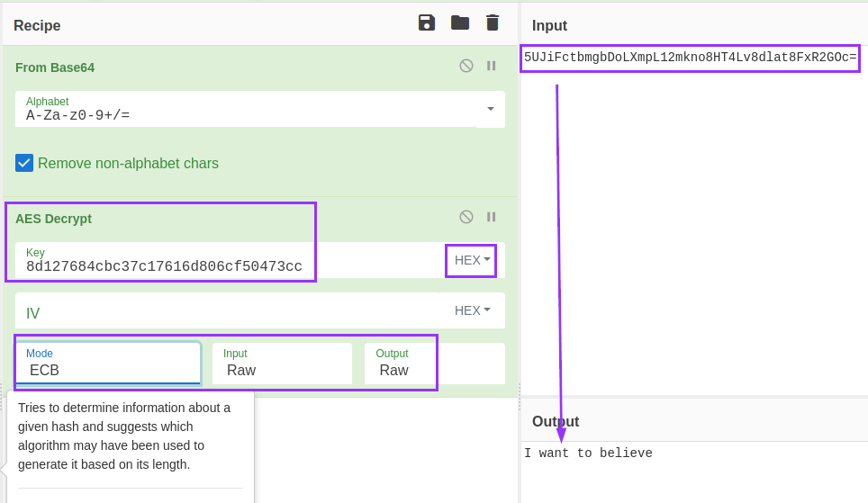Open the Mode ECB selector

click(107, 363)
